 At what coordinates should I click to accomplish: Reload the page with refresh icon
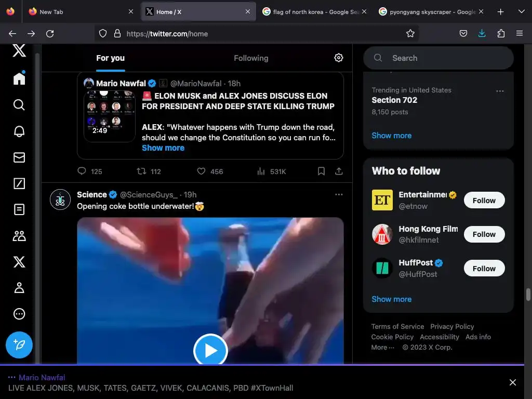(50, 34)
